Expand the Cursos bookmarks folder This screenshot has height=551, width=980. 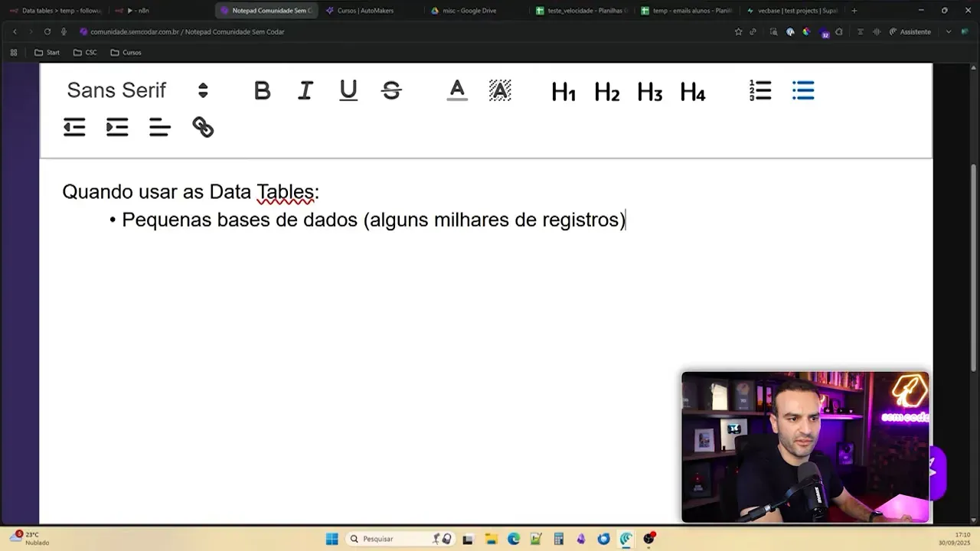tap(125, 52)
